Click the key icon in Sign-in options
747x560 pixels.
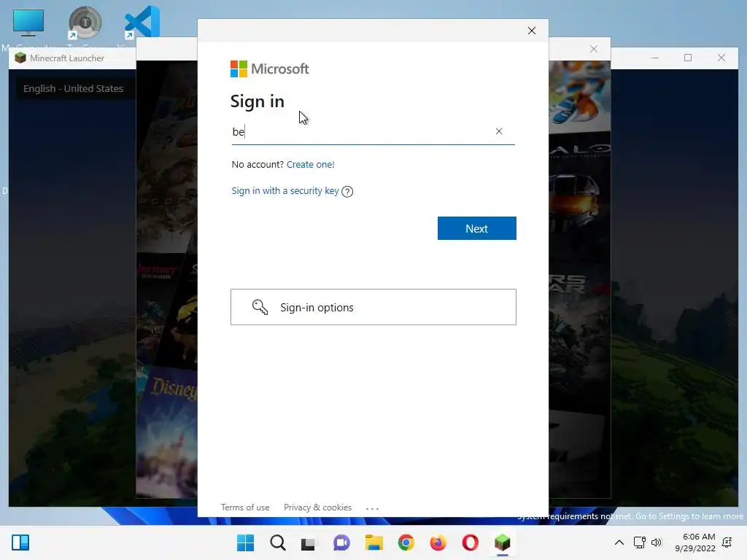tap(260, 307)
